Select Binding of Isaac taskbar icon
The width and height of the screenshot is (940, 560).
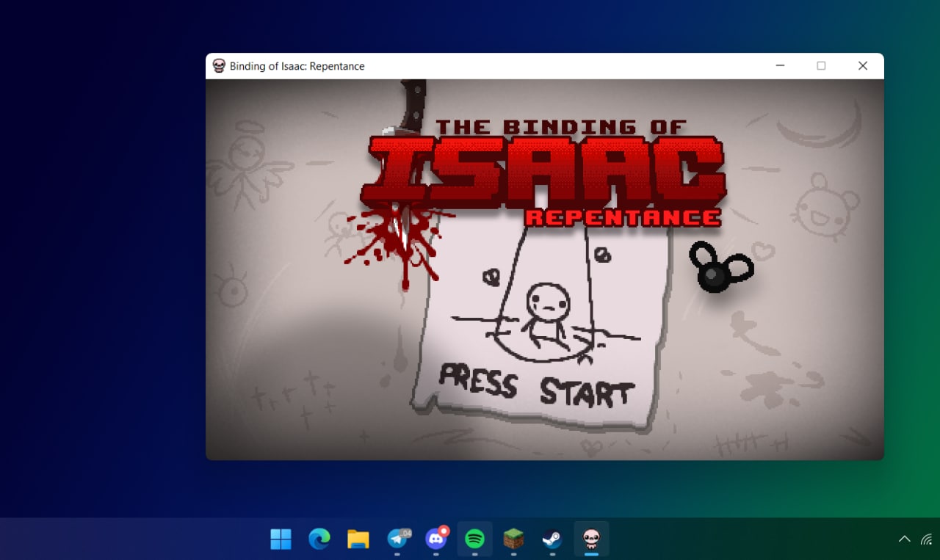point(591,539)
